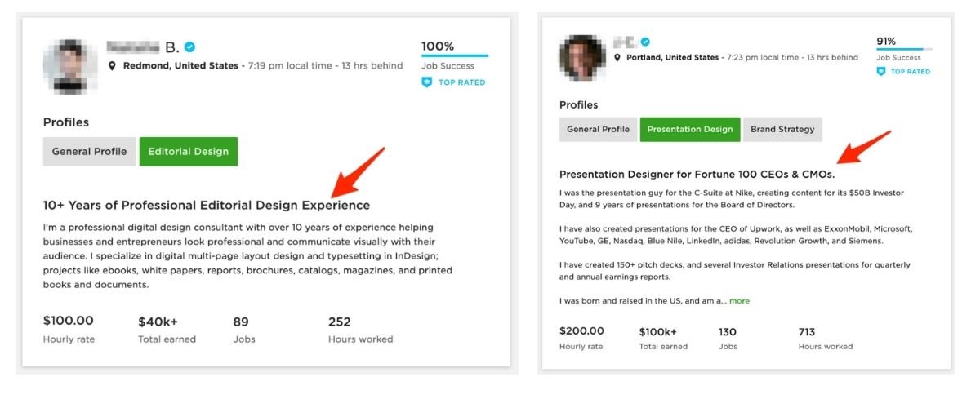The image size is (980, 408).
Task: Open the Portland freelancer's profile photo
Action: 581,58
